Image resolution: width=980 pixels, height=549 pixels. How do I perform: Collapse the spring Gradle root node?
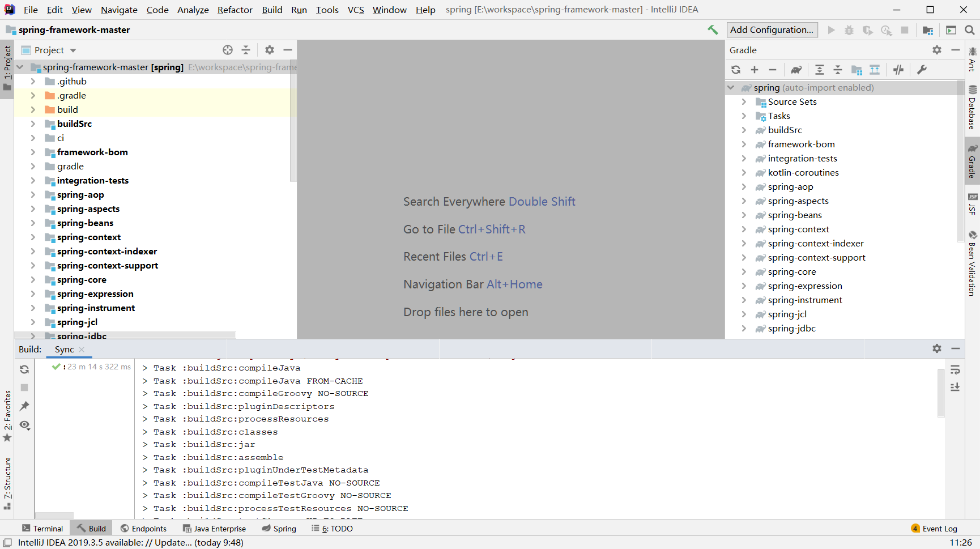click(731, 87)
